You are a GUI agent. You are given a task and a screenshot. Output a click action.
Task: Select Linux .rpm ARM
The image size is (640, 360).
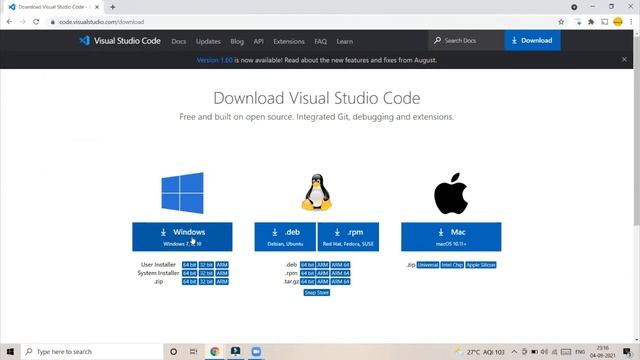(x=322, y=273)
